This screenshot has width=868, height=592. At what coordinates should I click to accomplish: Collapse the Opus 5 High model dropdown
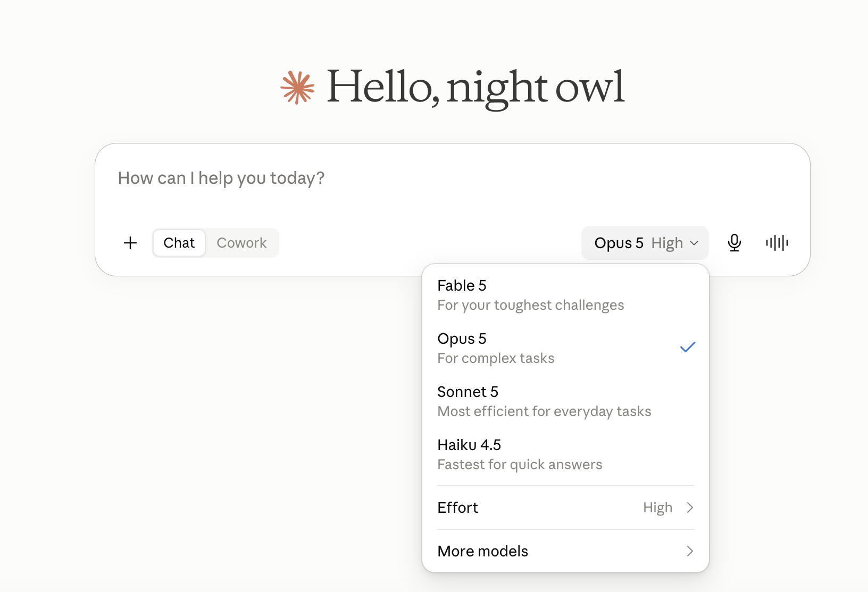tap(645, 243)
